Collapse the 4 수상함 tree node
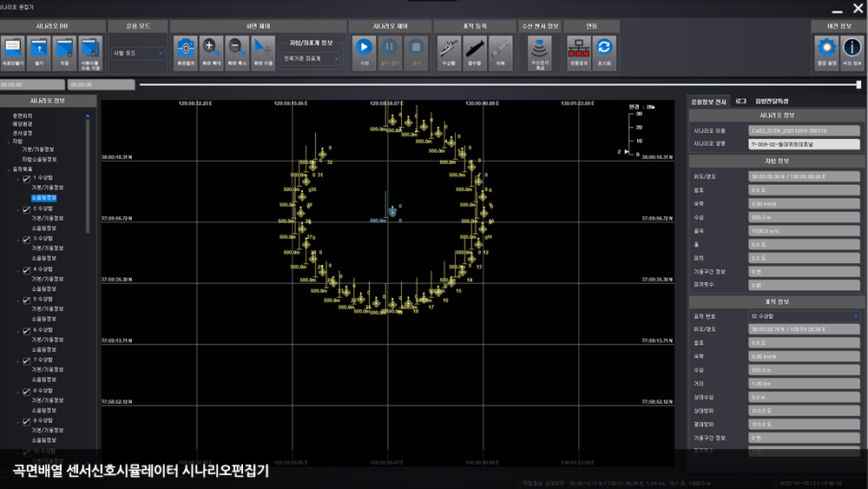868x489 pixels. pyautogui.click(x=18, y=271)
